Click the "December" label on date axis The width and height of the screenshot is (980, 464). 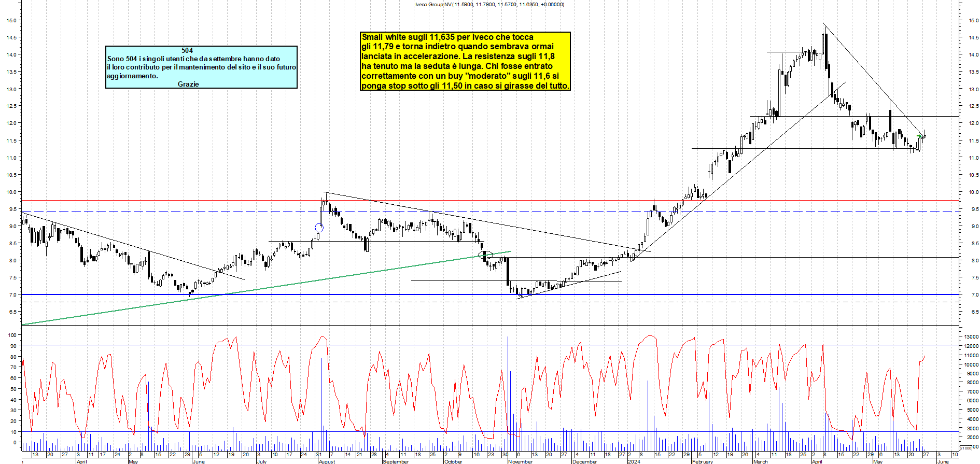584,461
